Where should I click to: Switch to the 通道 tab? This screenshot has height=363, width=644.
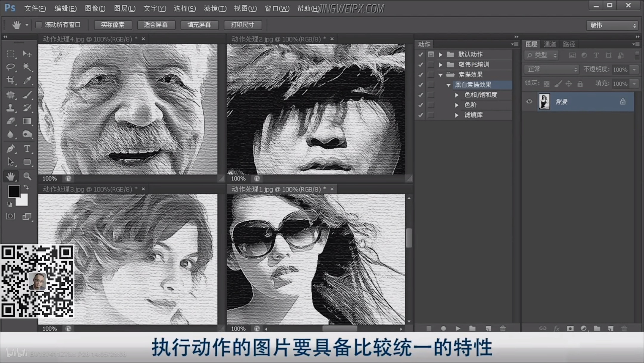click(x=550, y=44)
